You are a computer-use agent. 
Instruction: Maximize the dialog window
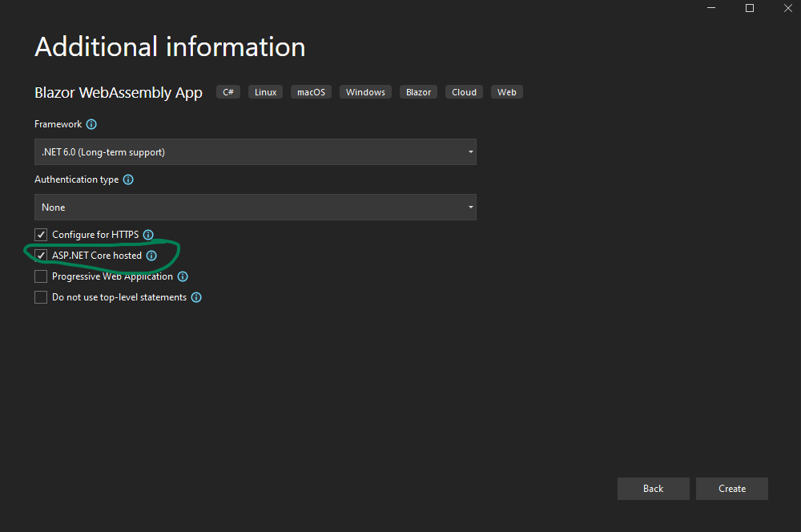pyautogui.click(x=750, y=8)
